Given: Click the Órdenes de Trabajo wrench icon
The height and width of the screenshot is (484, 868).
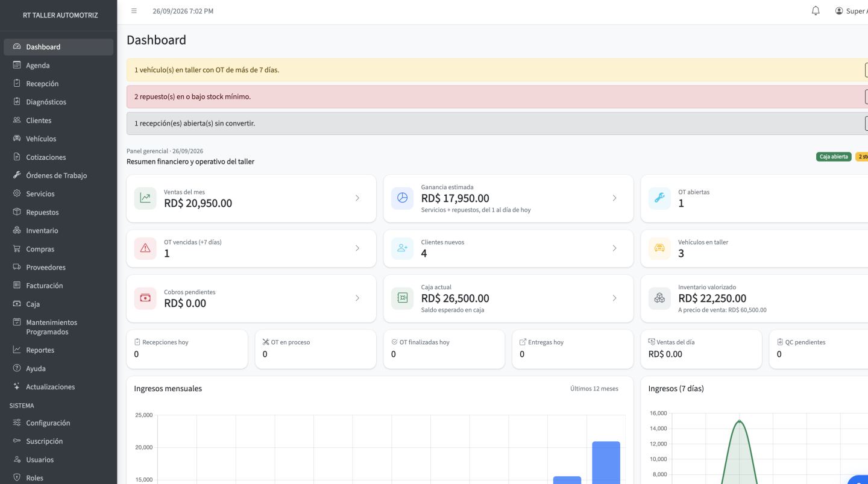Looking at the screenshot, I should click(17, 175).
